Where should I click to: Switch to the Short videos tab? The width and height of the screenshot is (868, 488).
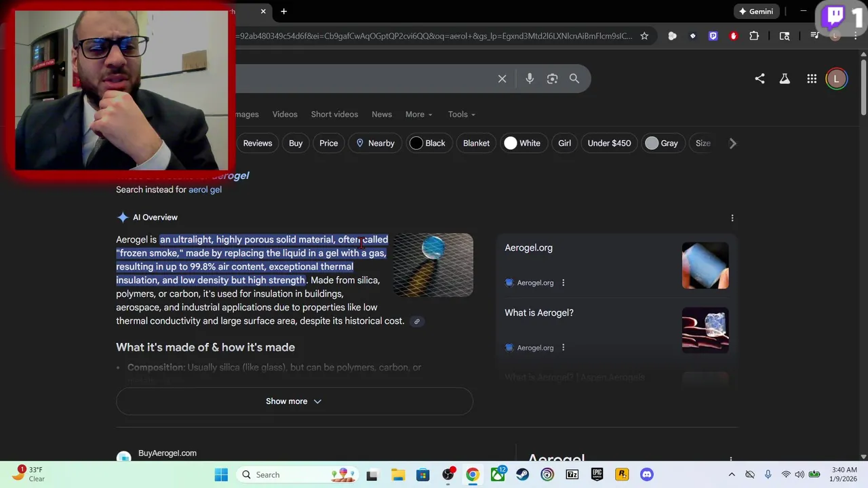click(x=334, y=114)
